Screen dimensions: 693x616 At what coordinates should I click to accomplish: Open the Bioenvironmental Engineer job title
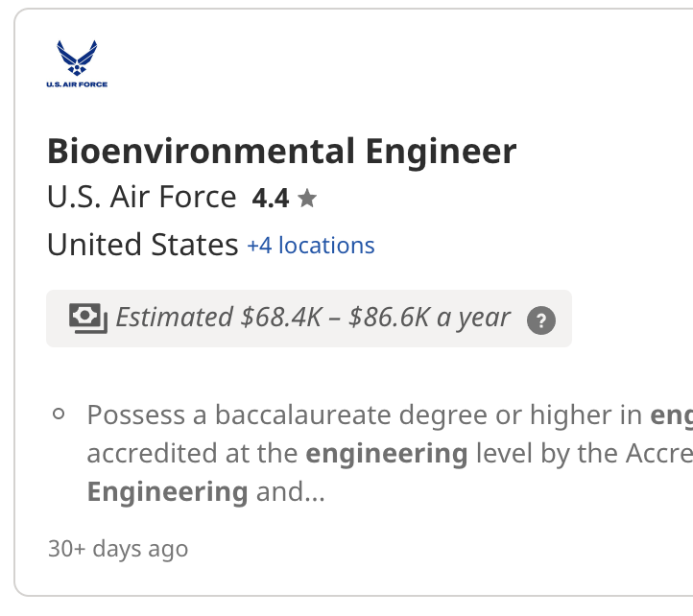click(281, 152)
